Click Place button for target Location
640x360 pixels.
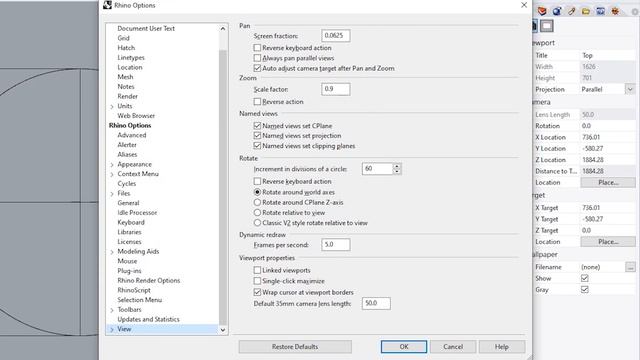pos(608,242)
